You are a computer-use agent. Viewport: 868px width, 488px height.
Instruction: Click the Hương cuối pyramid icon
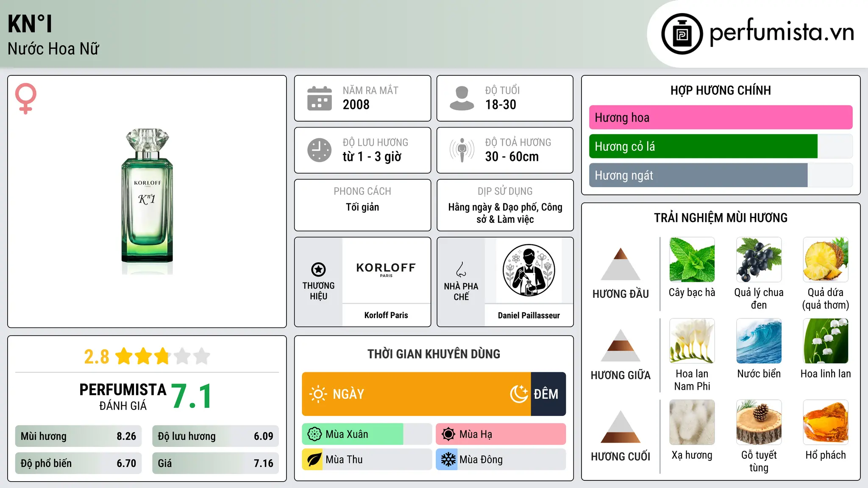coord(621,427)
